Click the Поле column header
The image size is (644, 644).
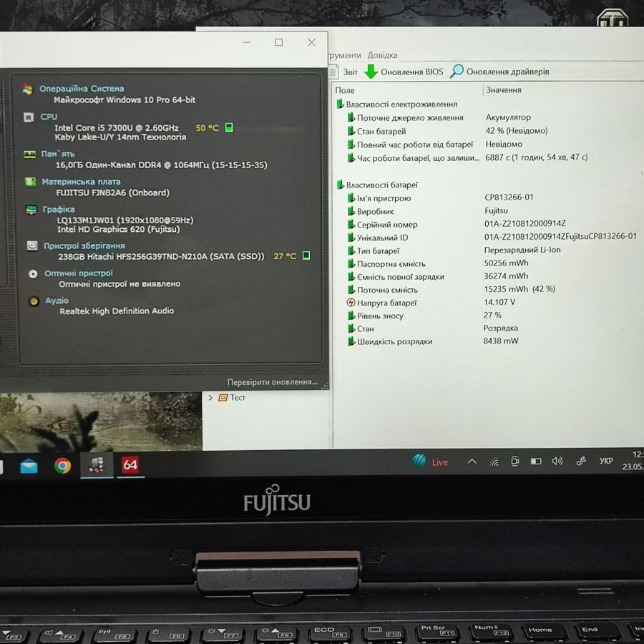345,90
